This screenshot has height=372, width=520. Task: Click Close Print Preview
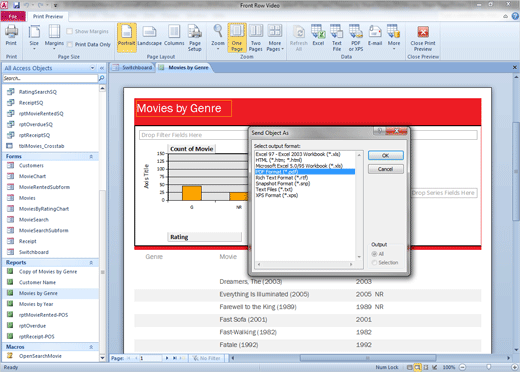pyautogui.click(x=423, y=38)
